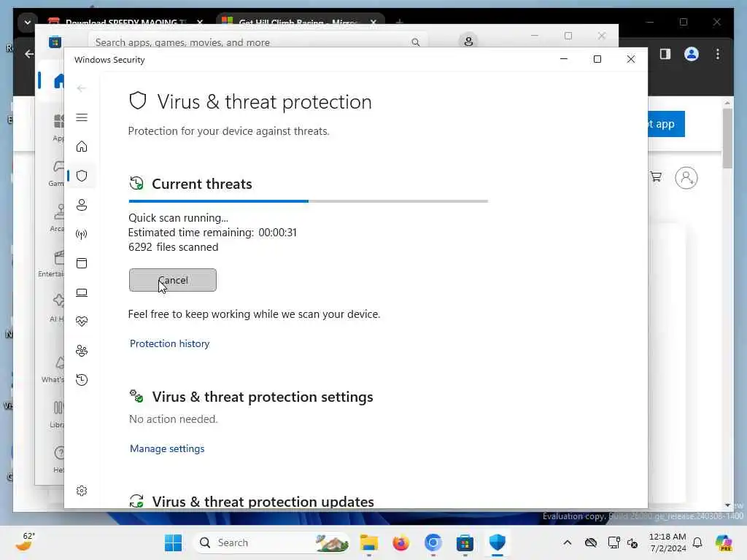Click the Virus & threat protection settings heading
The height and width of the screenshot is (560, 747).
(263, 397)
